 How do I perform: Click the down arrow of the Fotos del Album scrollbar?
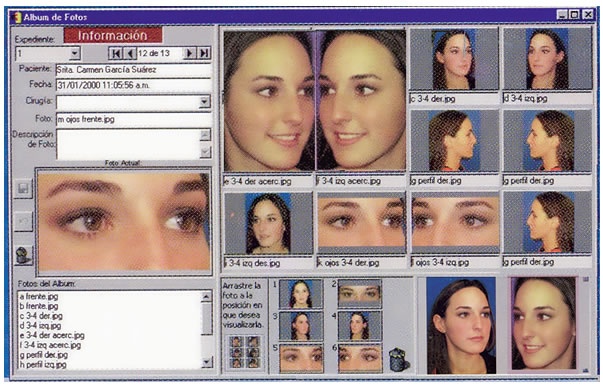pos(207,361)
